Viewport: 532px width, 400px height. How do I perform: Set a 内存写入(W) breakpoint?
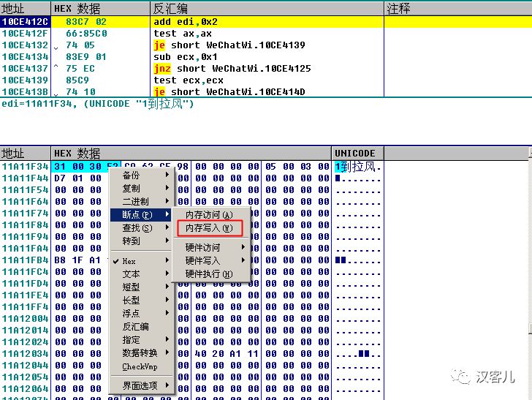click(210, 228)
